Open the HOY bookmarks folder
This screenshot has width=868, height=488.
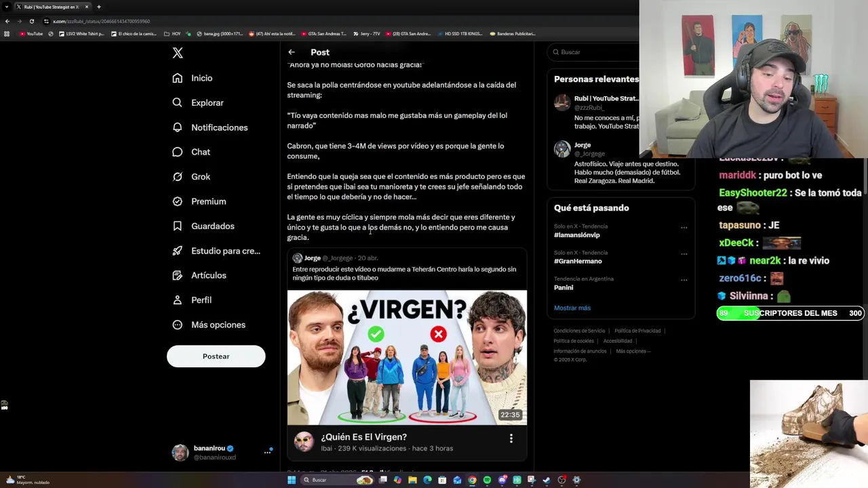[173, 34]
